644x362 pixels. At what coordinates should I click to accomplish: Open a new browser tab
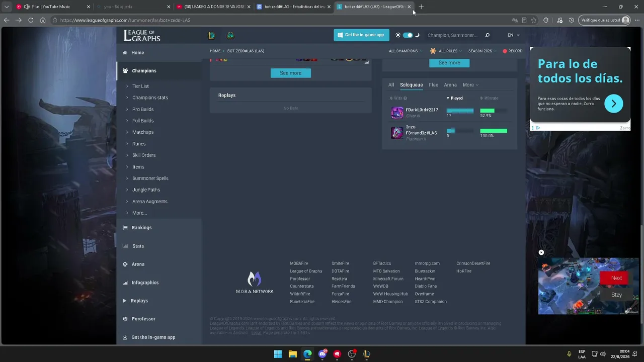point(421,7)
